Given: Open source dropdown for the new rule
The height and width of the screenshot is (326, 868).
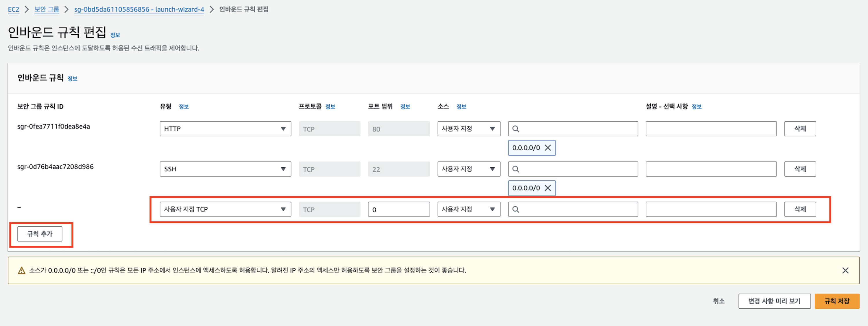Looking at the screenshot, I should [468, 210].
